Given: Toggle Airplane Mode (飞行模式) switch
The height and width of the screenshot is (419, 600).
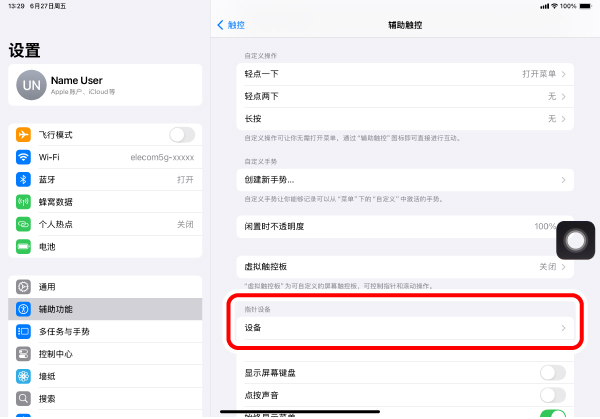Looking at the screenshot, I should [x=181, y=135].
